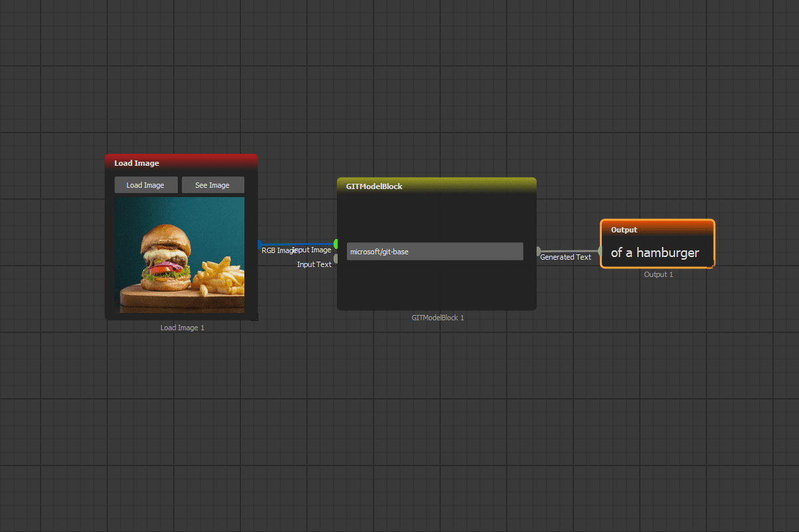This screenshot has width=799, height=532.
Task: Click the Load Image node resize handle
Action: (254, 317)
